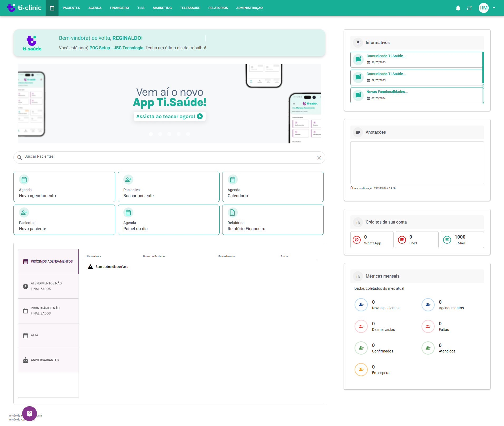Click the Relatório Financeiro document icon

tap(232, 212)
